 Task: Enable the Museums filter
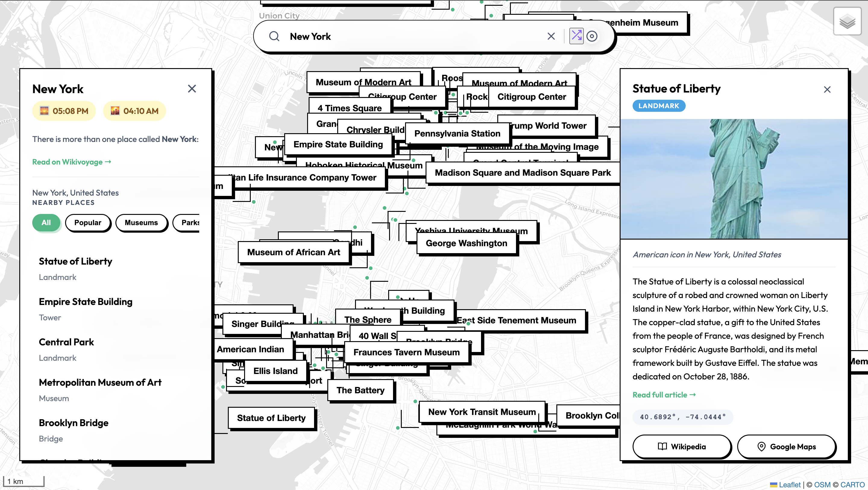[x=142, y=223]
